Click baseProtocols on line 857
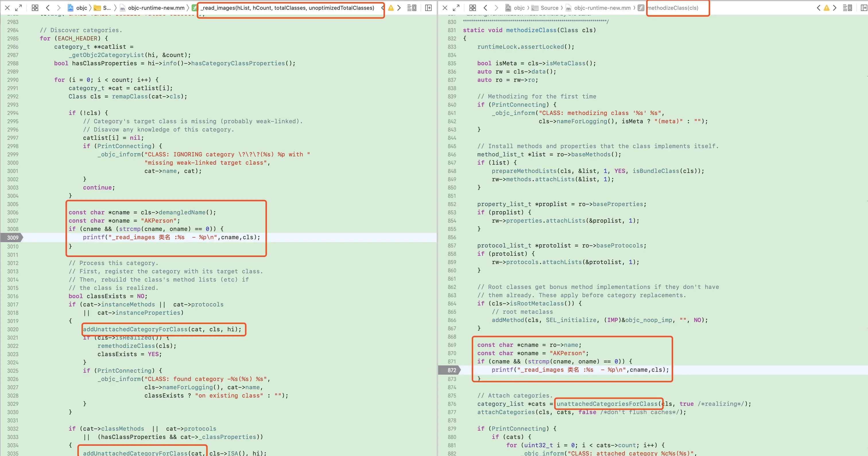Viewport: 868px width, 456px height. tap(620, 245)
